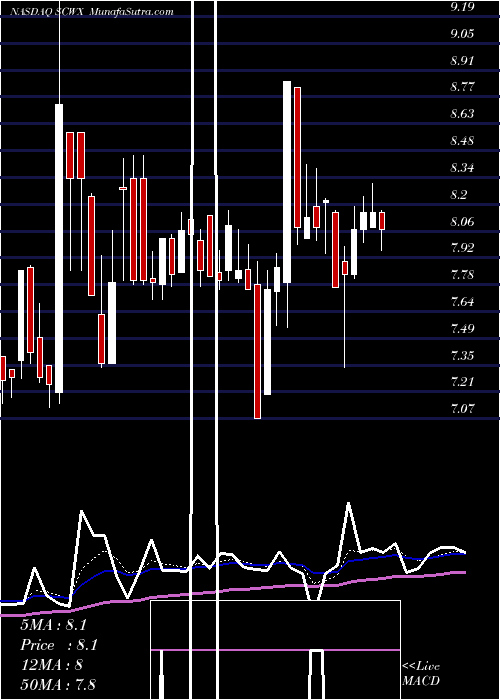Pick the 7.35 price axis value

462,356
